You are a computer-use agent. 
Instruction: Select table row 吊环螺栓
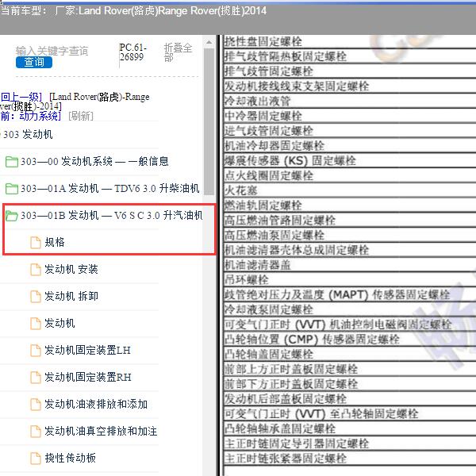point(349,279)
